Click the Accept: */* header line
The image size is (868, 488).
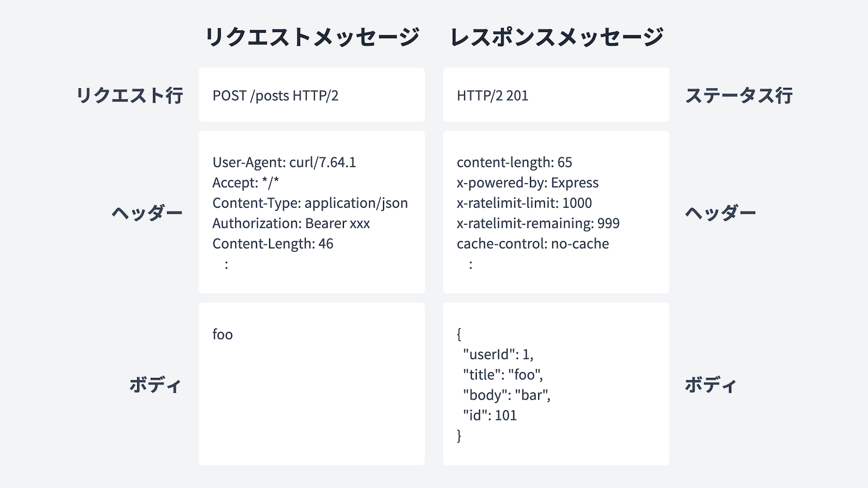246,183
